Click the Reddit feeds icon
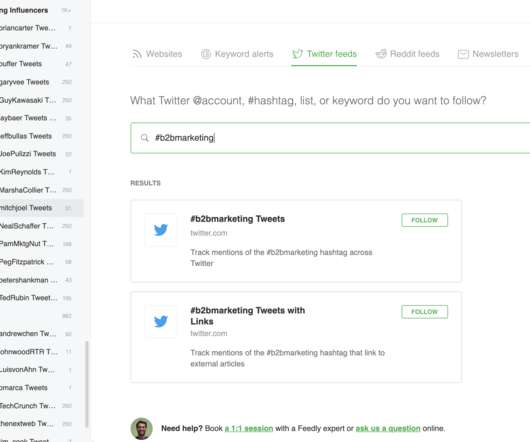Screen dimensions: 530x442 [381, 54]
